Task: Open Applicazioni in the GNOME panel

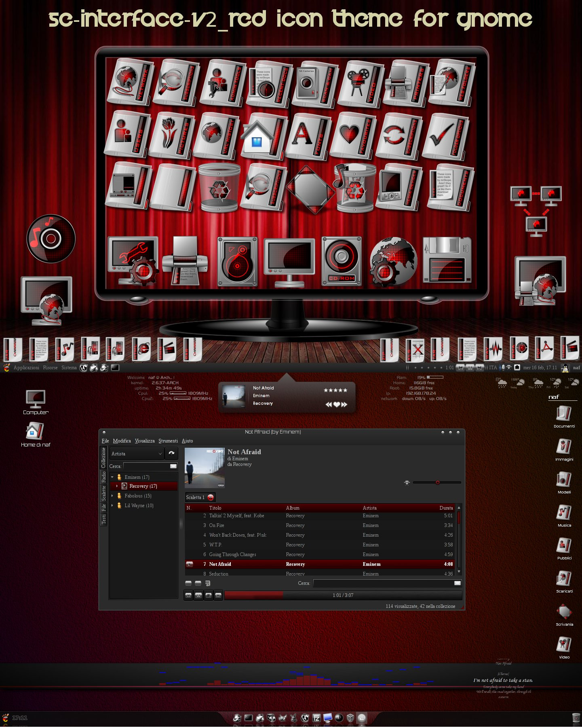Action: pyautogui.click(x=26, y=368)
